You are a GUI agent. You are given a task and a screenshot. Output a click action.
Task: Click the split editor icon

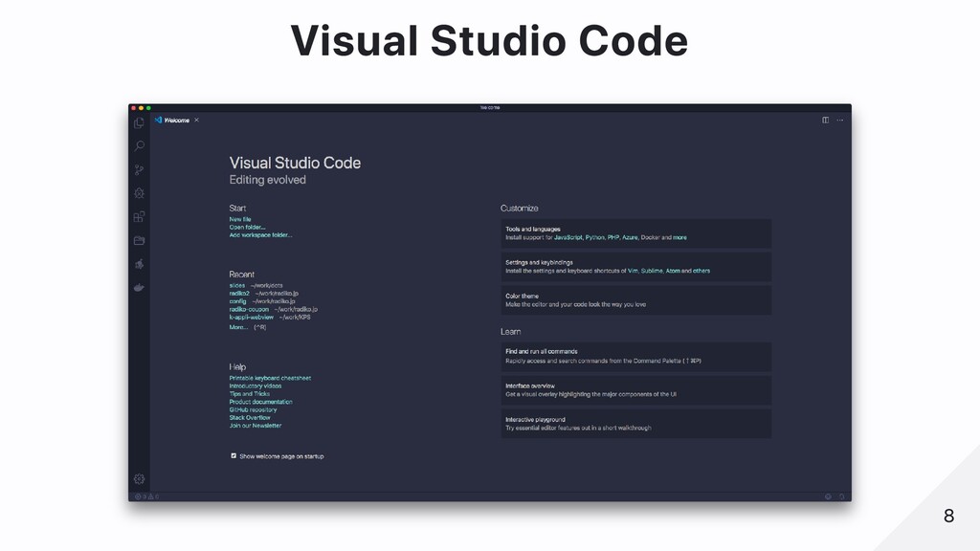[x=825, y=120]
